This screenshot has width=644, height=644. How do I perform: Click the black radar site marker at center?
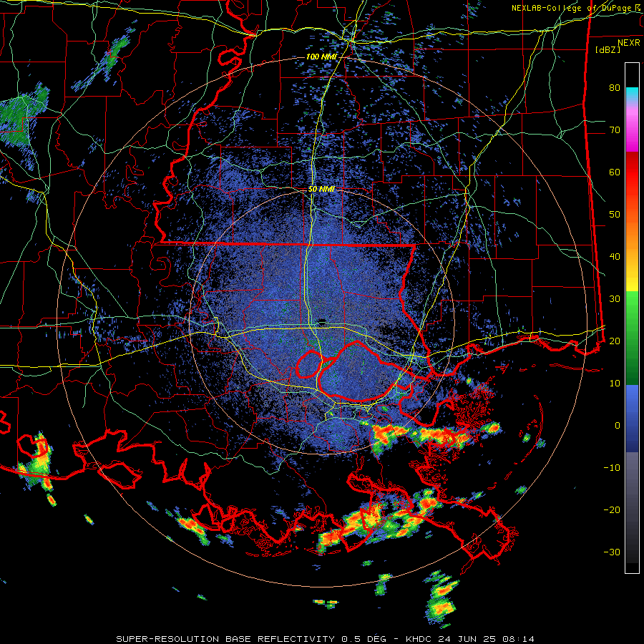click(x=323, y=321)
